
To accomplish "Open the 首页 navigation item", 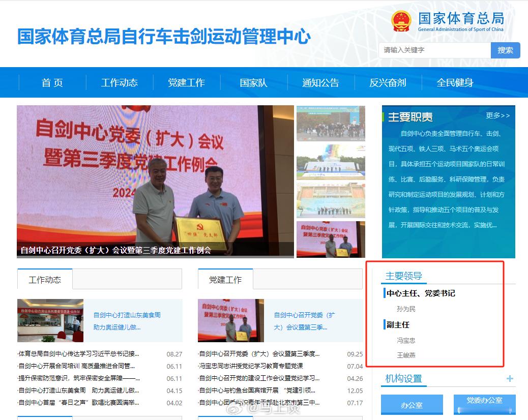I will pos(52,82).
